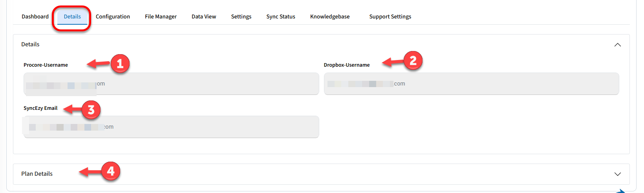Image resolution: width=644 pixels, height=193 pixels.
Task: Switch to the Support Settings tab
Action: 390,16
